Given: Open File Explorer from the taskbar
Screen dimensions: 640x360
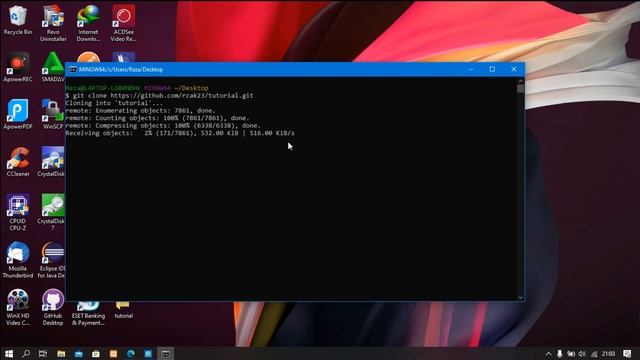Looking at the screenshot, I should [x=61, y=353].
